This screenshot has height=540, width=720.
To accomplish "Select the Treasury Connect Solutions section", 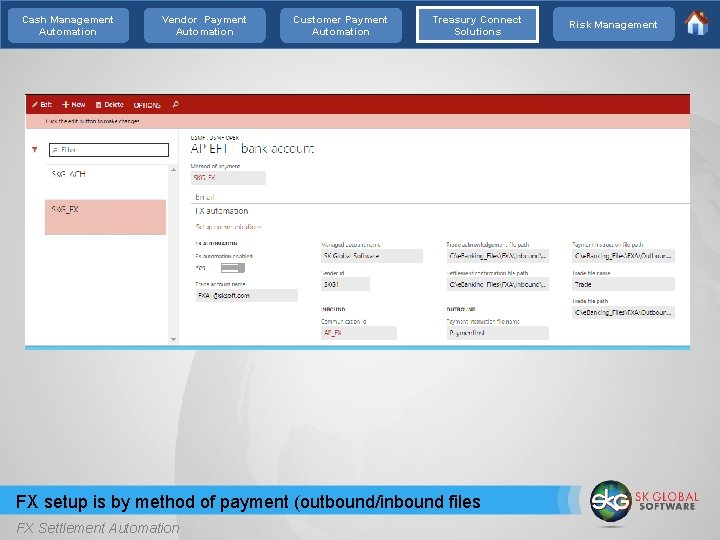I will [x=477, y=25].
